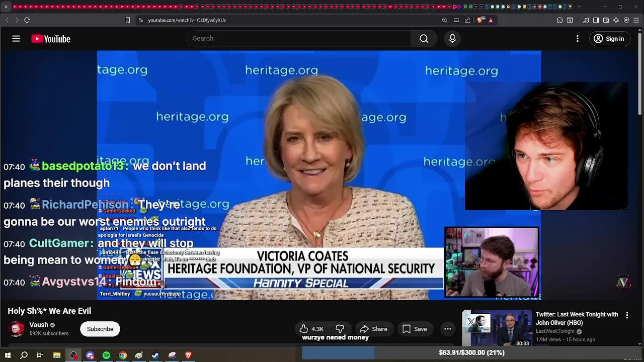Open the tab search icon in toolbar
Viewport: 644px width, 362px height.
(570, 20)
